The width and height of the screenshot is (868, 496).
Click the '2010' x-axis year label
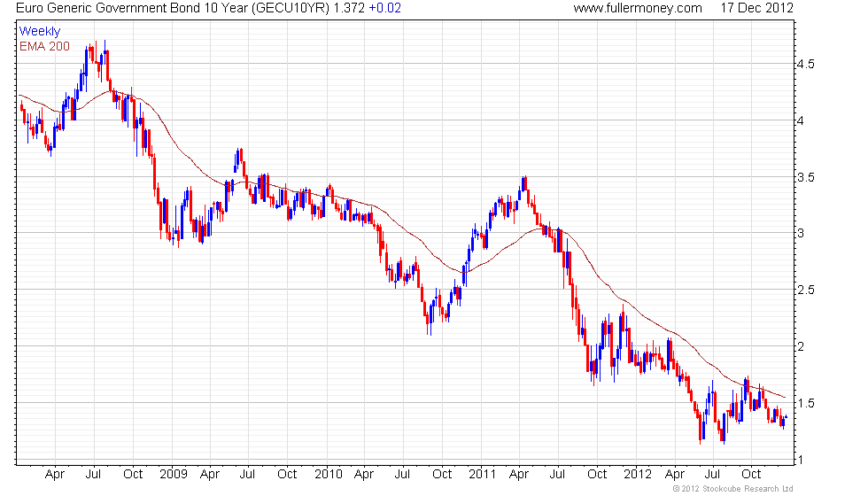(x=329, y=475)
